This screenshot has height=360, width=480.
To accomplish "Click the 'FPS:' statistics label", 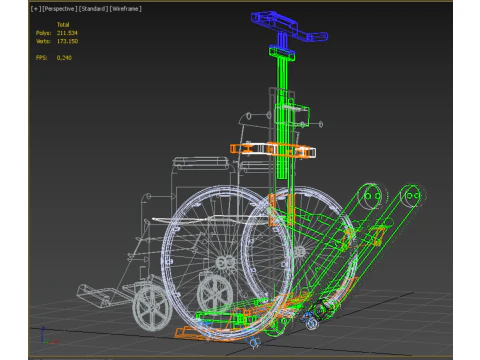I will tap(42, 58).
